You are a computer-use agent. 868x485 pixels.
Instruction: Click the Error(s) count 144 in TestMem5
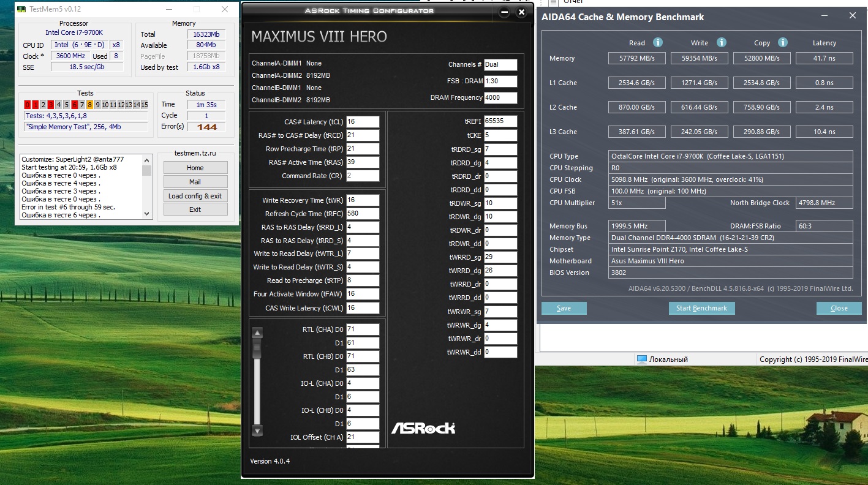[x=206, y=127]
